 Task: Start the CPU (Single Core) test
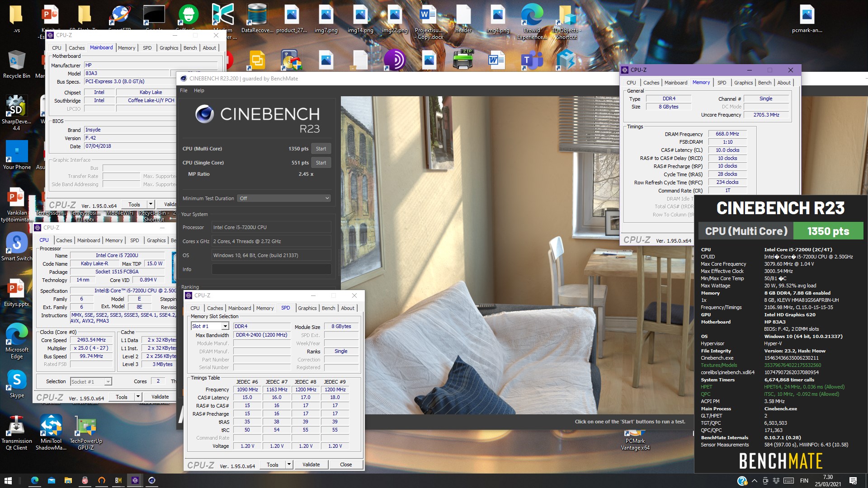point(321,163)
